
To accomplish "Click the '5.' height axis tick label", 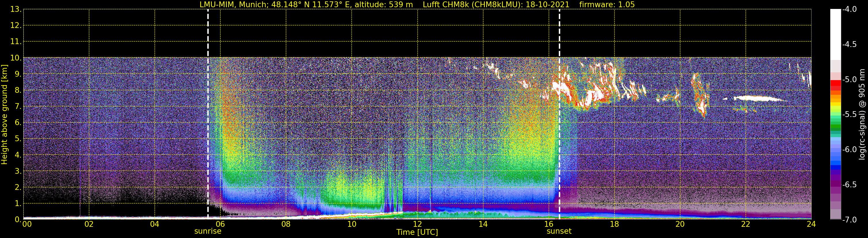I will tap(18, 139).
